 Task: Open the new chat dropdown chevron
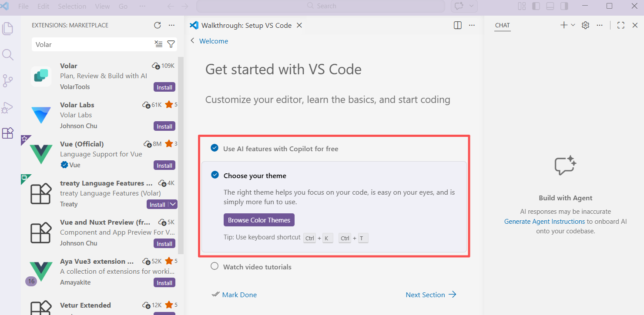(x=573, y=25)
